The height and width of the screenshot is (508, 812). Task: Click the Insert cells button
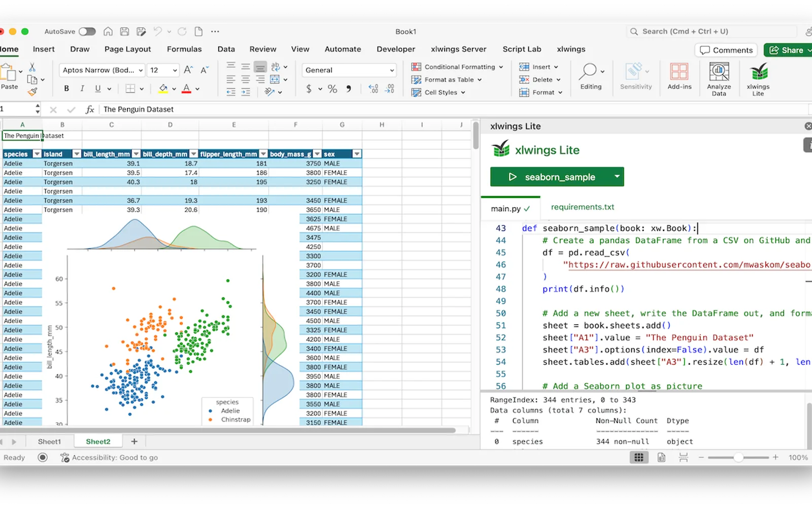click(538, 67)
